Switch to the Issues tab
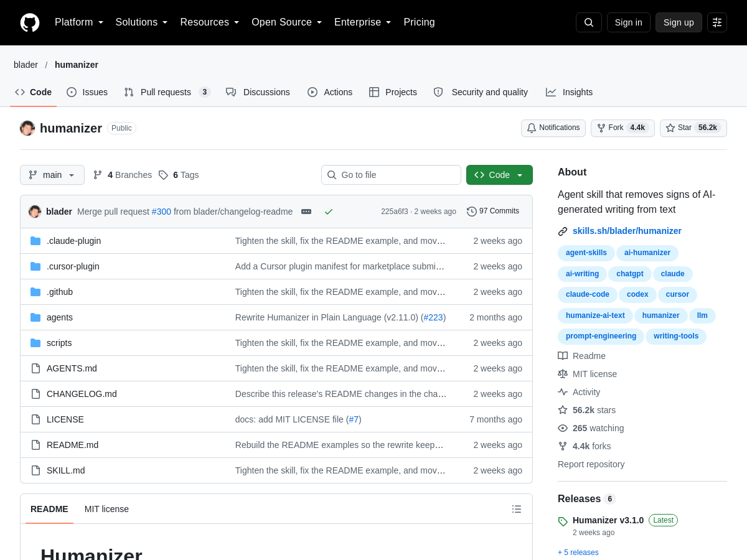 click(87, 92)
